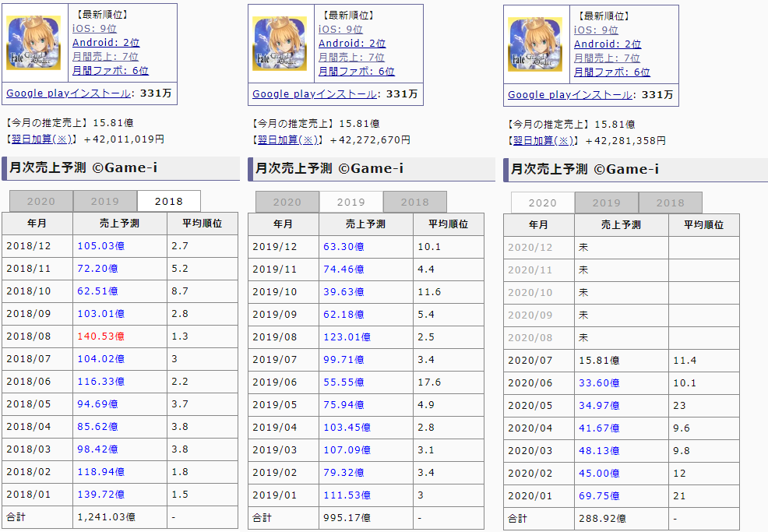Click the Fate/Grand Order app icon in the middle panel
Screen dimensions: 768x532
coord(279,44)
